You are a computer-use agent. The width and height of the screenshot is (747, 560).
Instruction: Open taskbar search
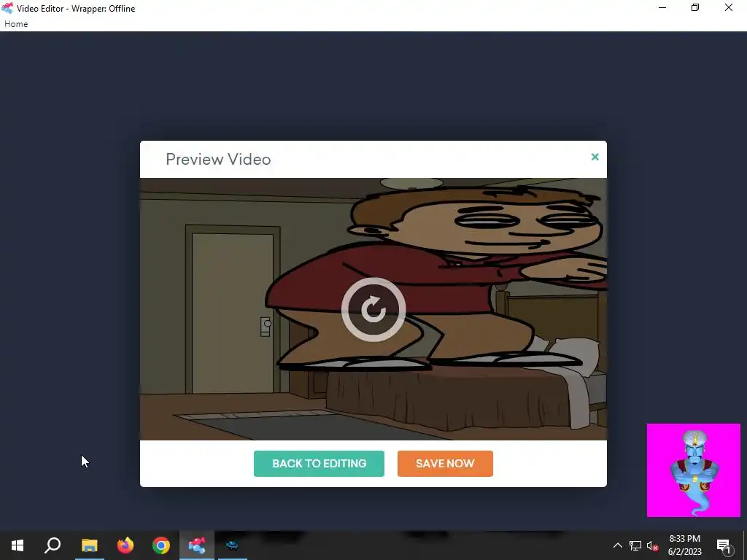click(53, 545)
